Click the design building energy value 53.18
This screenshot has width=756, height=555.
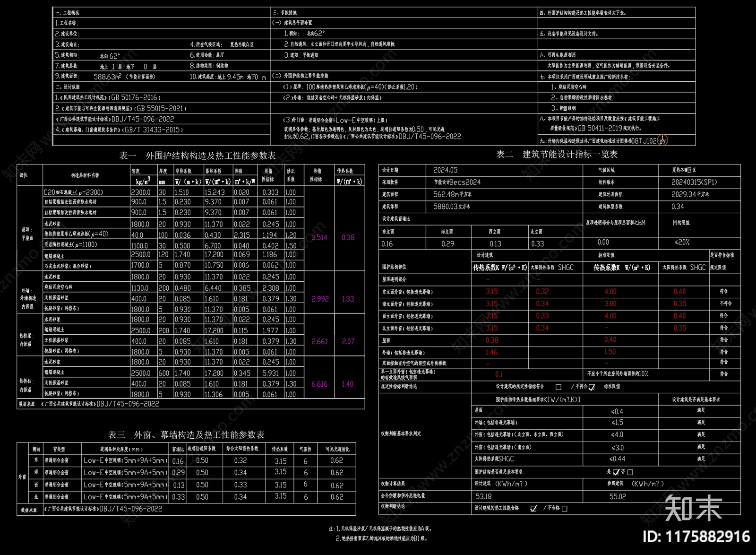coord(483,496)
